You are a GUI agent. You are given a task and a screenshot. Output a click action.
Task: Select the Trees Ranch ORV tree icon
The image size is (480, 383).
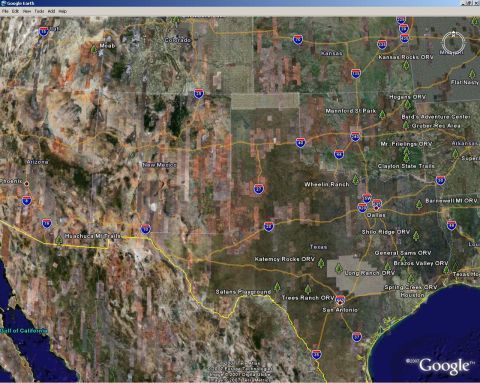308,290
